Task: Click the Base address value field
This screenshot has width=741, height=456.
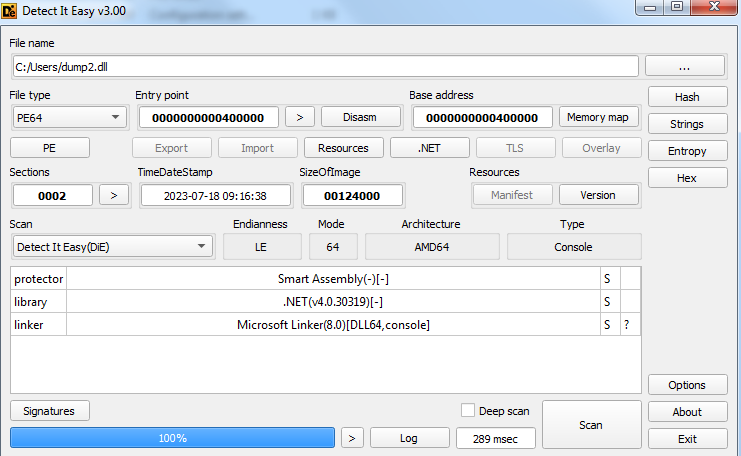Action: [482, 117]
